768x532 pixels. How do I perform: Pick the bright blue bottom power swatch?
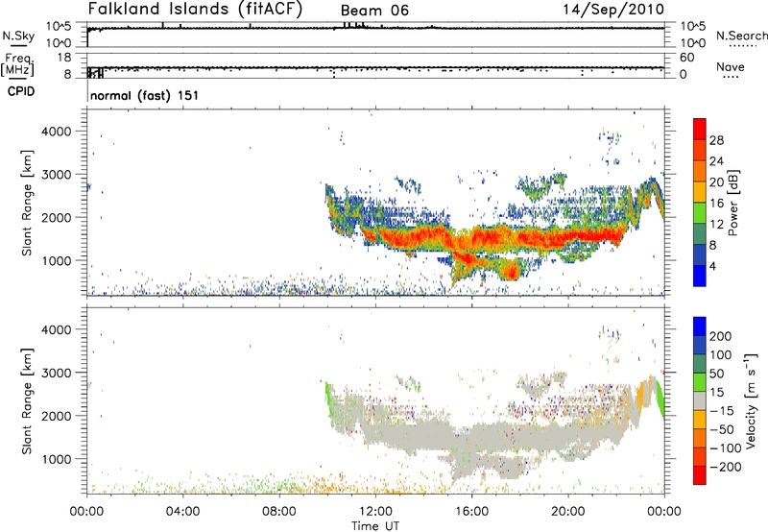click(700, 276)
